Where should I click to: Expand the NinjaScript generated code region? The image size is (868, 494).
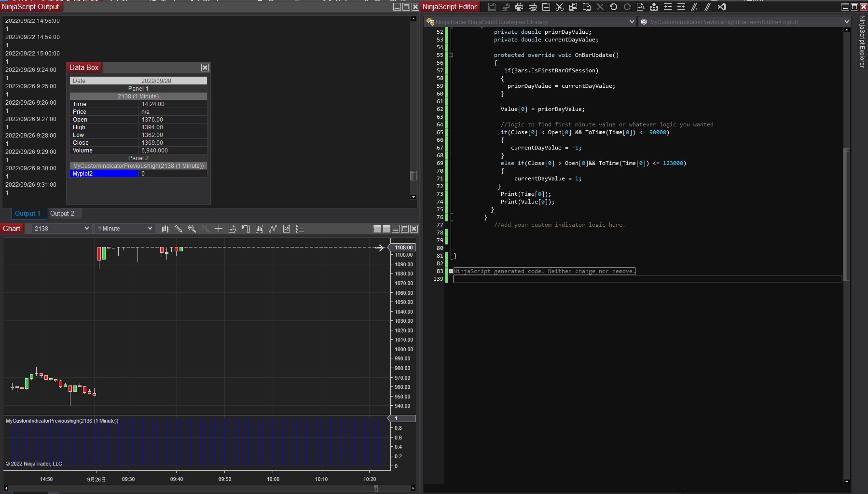(451, 271)
